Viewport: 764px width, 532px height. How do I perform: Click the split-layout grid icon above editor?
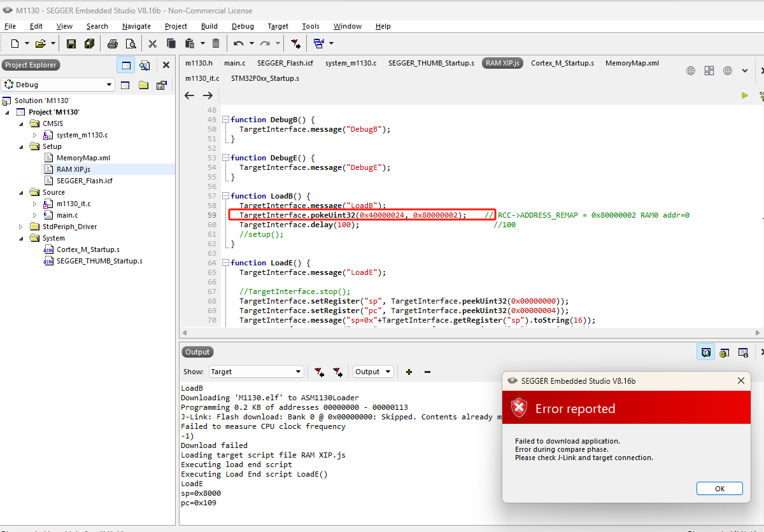[x=709, y=71]
